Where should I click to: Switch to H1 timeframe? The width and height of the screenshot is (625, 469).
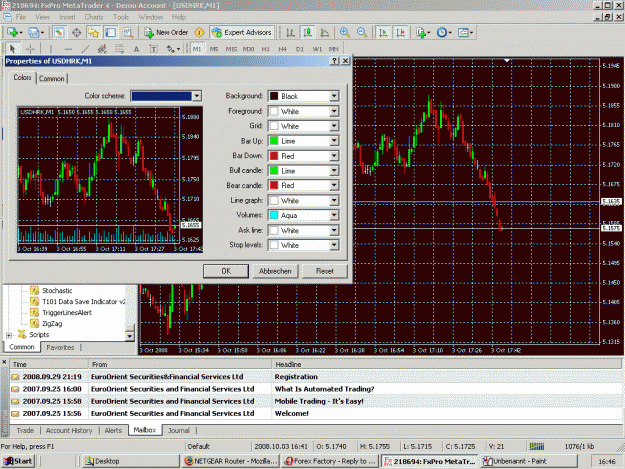[x=265, y=49]
